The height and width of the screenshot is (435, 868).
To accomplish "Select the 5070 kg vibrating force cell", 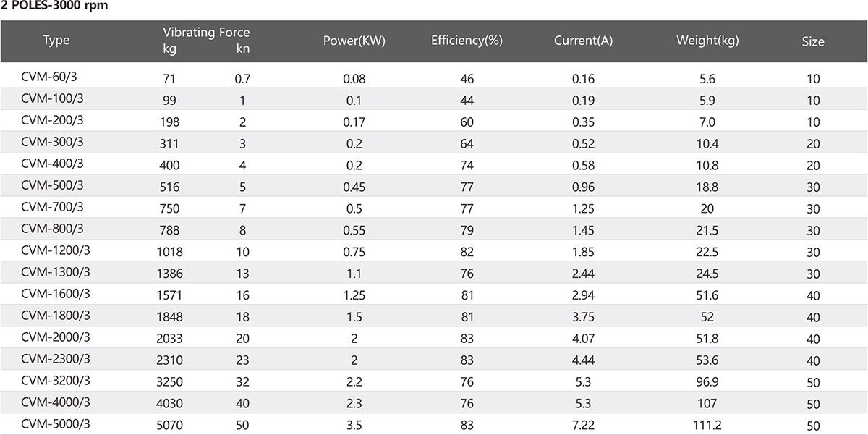I will pos(171,426).
